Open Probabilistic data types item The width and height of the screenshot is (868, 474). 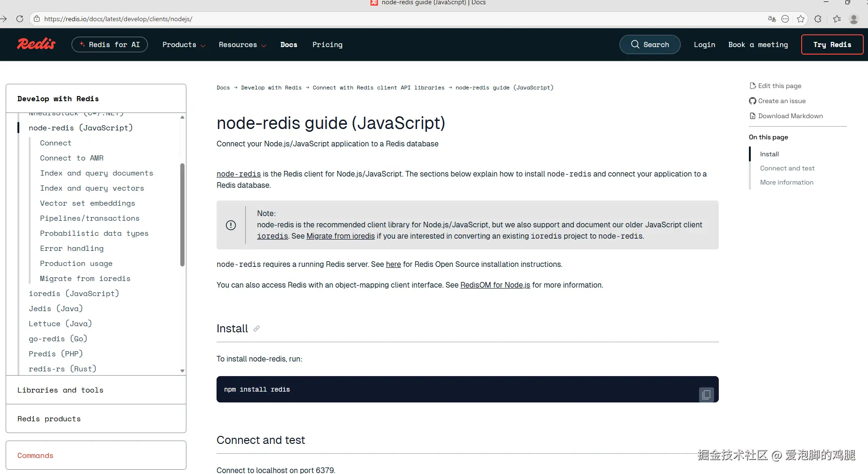pyautogui.click(x=94, y=233)
